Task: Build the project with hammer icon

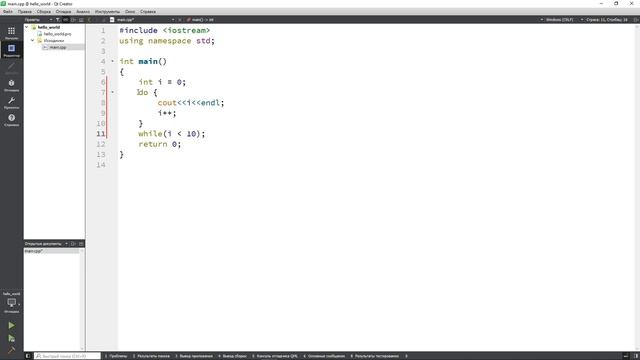Action: coord(11,349)
